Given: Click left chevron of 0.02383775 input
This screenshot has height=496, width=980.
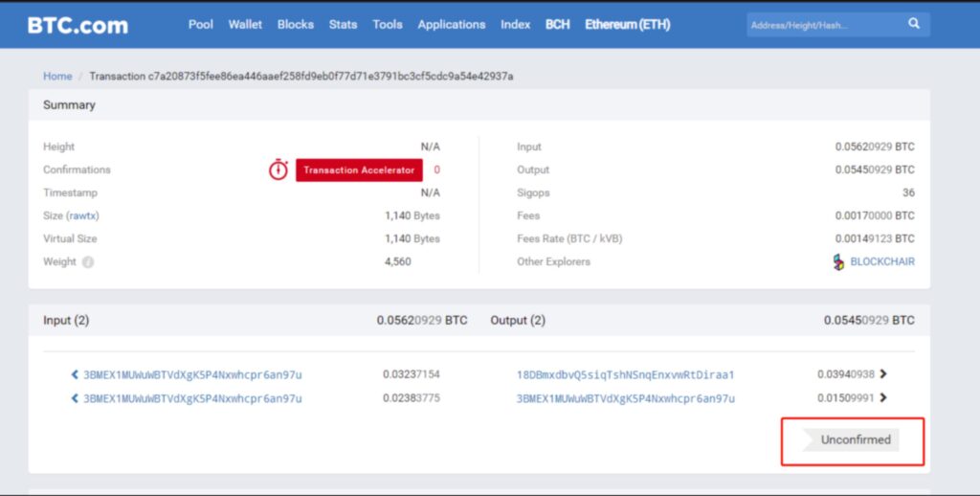Looking at the screenshot, I should (75, 398).
